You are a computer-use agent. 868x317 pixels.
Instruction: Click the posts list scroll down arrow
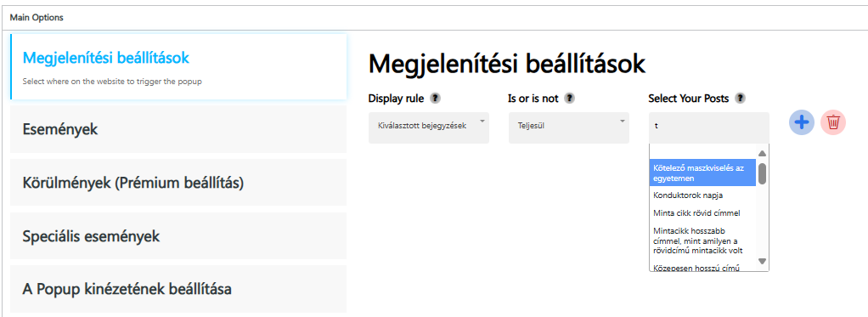click(763, 261)
